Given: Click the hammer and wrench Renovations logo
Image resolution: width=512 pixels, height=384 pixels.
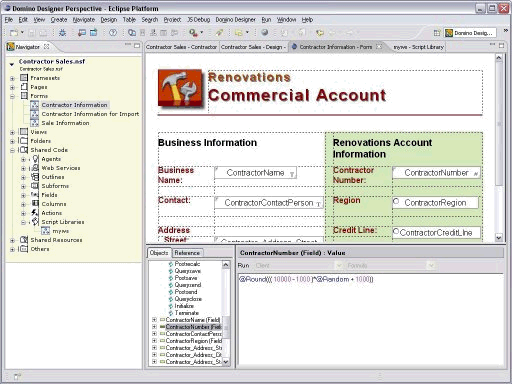Looking at the screenshot, I should (x=180, y=88).
